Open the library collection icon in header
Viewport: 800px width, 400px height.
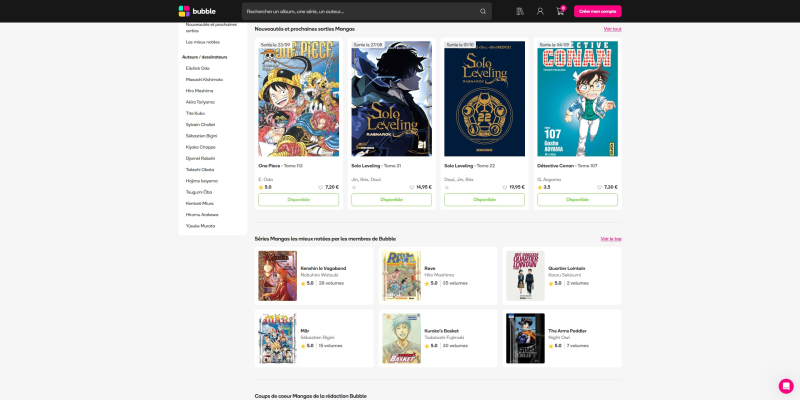(520, 11)
